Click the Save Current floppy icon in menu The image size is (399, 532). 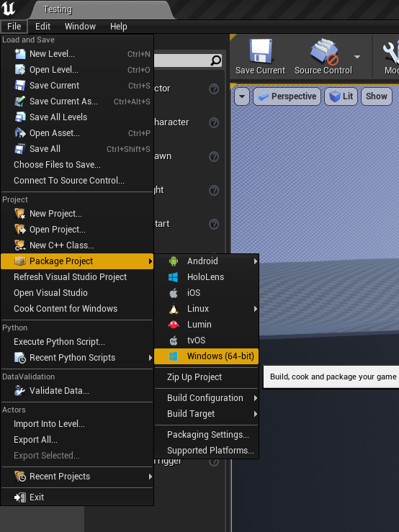point(20,86)
